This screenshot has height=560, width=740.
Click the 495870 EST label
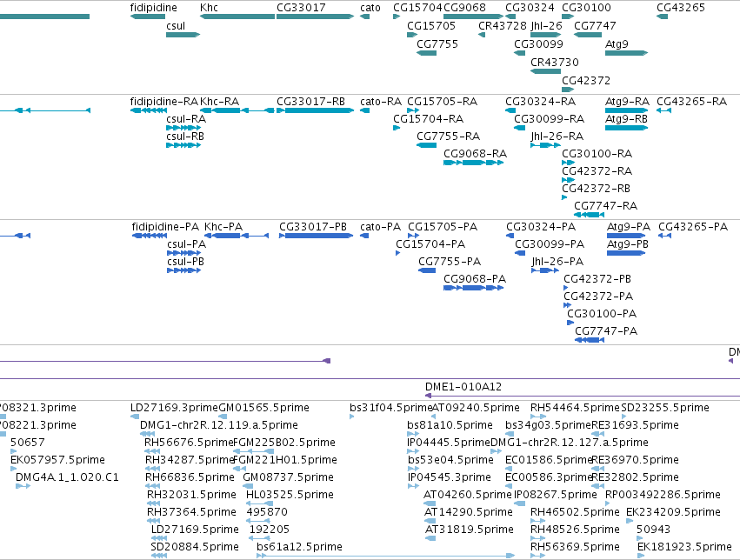coord(267,512)
